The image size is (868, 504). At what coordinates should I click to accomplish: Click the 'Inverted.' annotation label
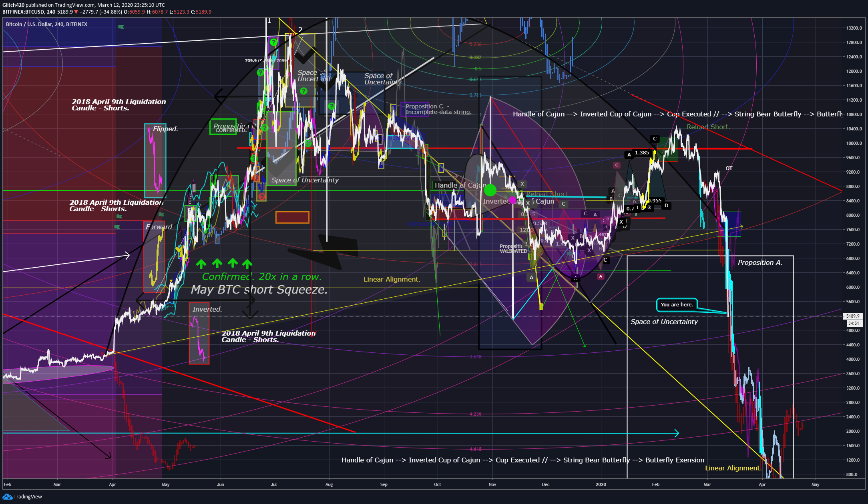tap(207, 309)
